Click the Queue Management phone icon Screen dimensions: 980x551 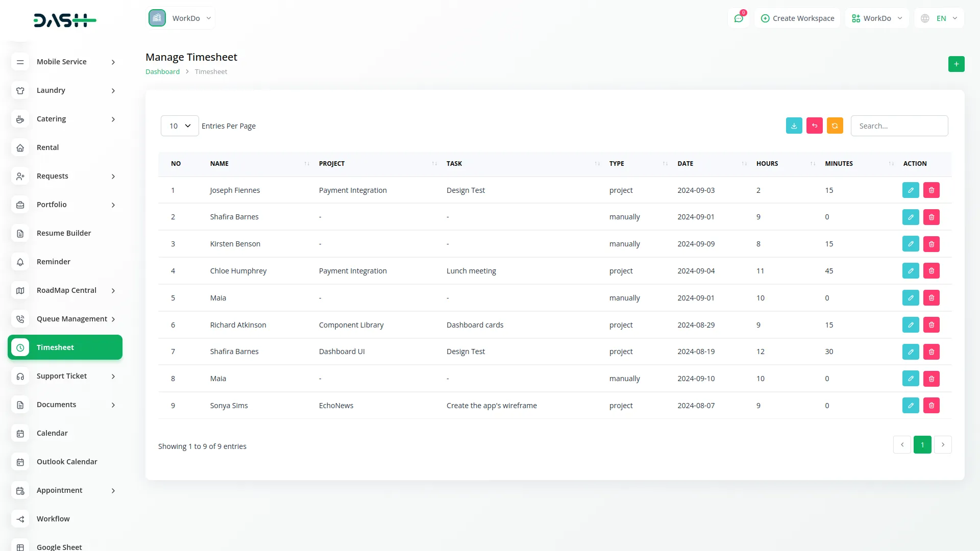click(20, 319)
